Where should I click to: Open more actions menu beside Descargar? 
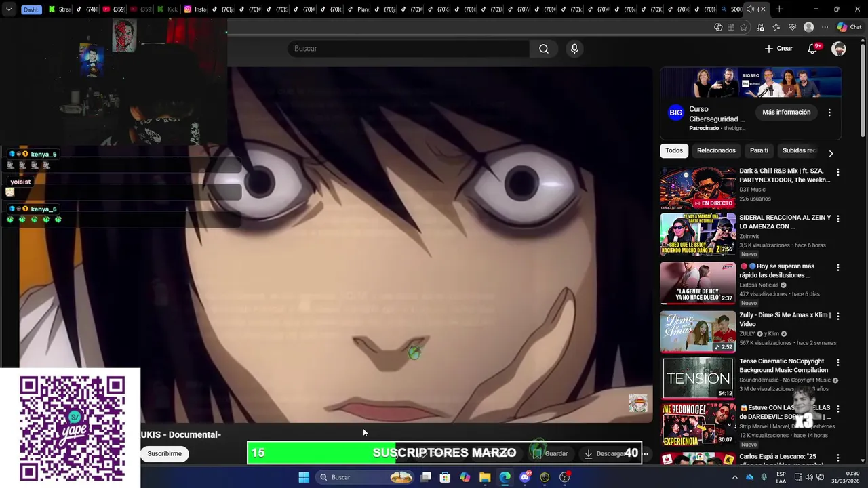click(646, 453)
